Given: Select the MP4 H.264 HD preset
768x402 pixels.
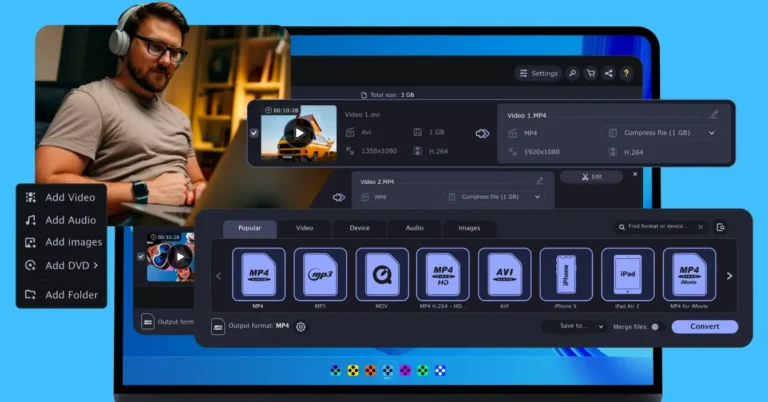Looking at the screenshot, I should pos(443,274).
